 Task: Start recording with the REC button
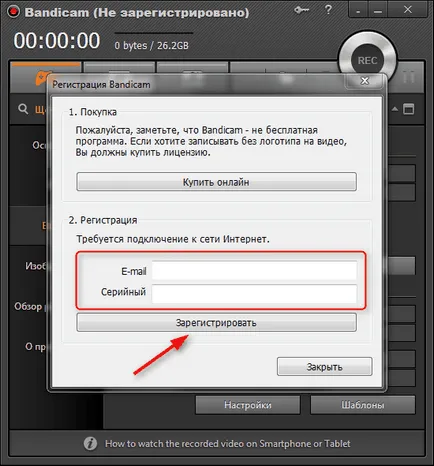point(367,60)
